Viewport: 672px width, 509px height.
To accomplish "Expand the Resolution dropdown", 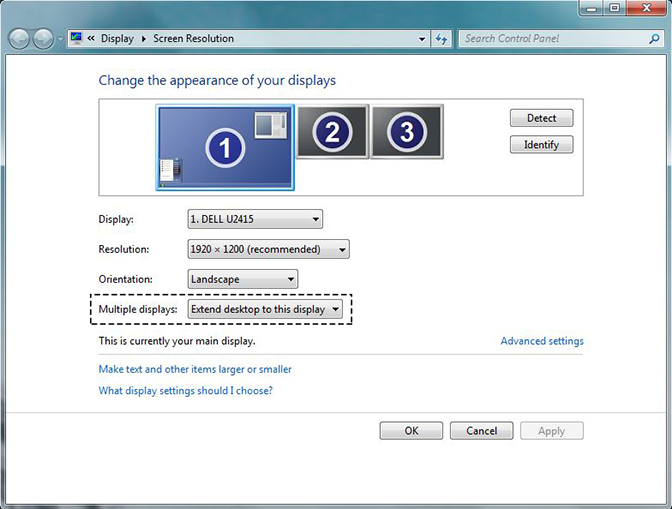I will (268, 249).
